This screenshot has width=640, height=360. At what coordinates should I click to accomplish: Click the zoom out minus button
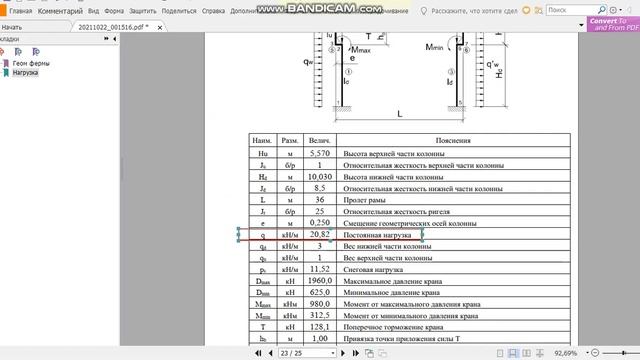tap(595, 353)
